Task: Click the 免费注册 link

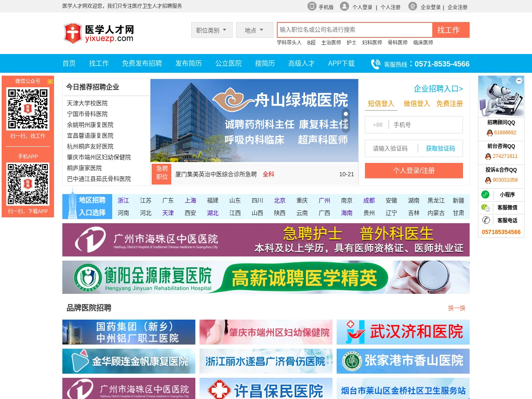Action: coord(450,104)
